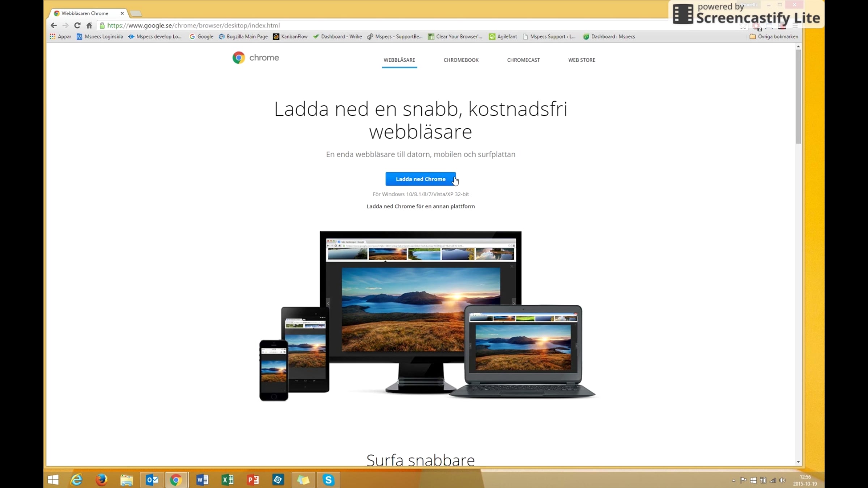
Task: Click the scrollbar down arrow
Action: pos(798,462)
